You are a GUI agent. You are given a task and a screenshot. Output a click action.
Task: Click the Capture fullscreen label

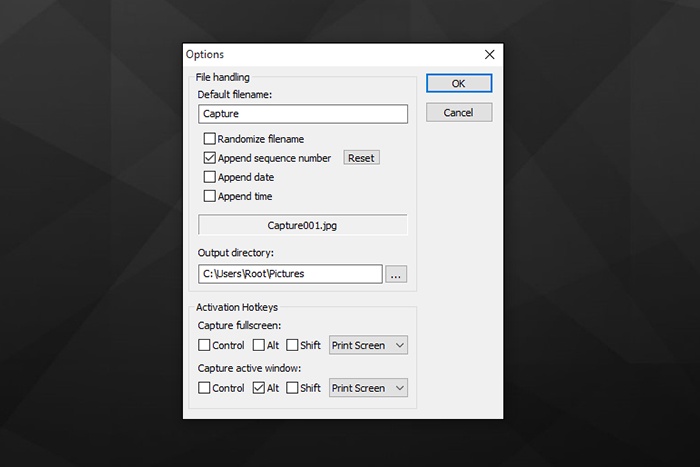click(x=239, y=325)
